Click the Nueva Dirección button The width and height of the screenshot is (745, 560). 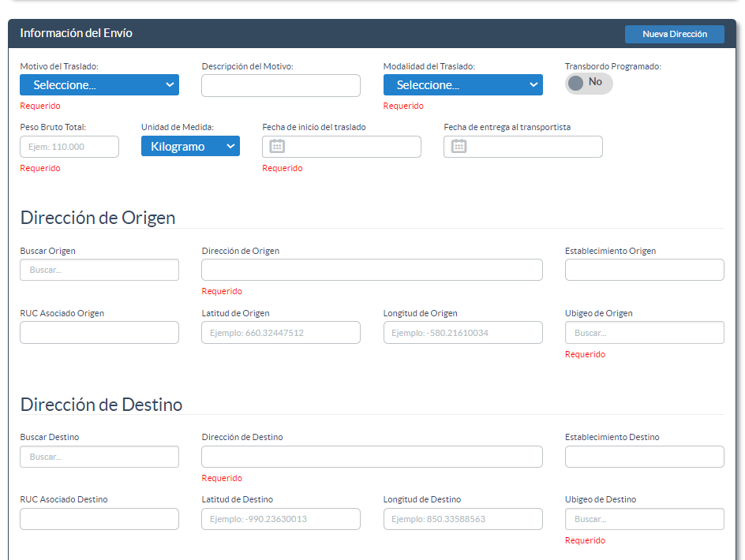click(674, 34)
